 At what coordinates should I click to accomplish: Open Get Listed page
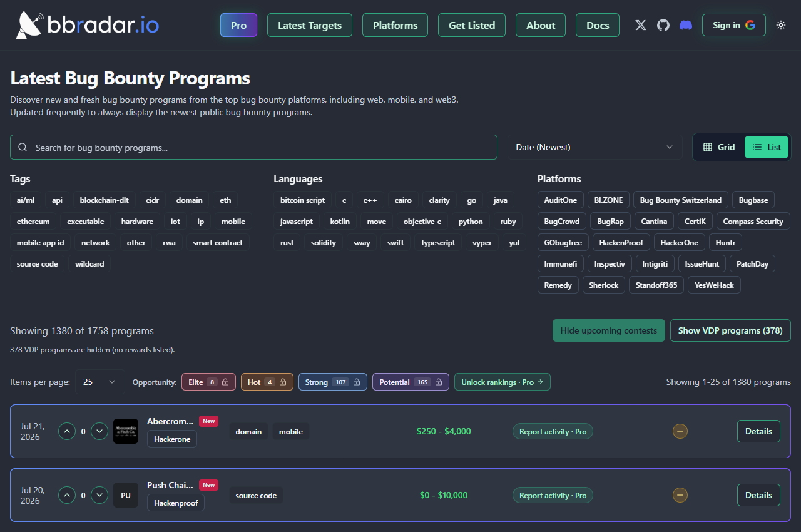pyautogui.click(x=472, y=25)
